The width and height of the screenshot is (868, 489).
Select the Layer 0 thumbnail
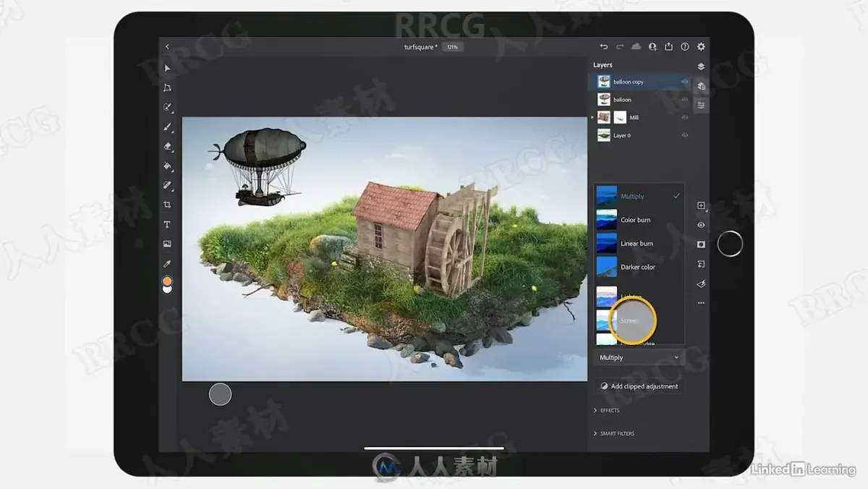pyautogui.click(x=604, y=135)
